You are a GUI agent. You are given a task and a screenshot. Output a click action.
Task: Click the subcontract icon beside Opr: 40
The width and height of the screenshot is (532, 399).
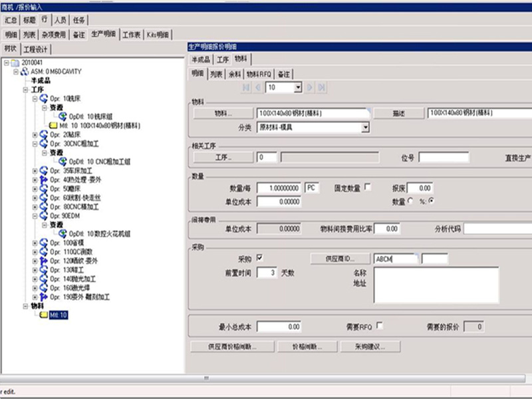[x=44, y=180]
